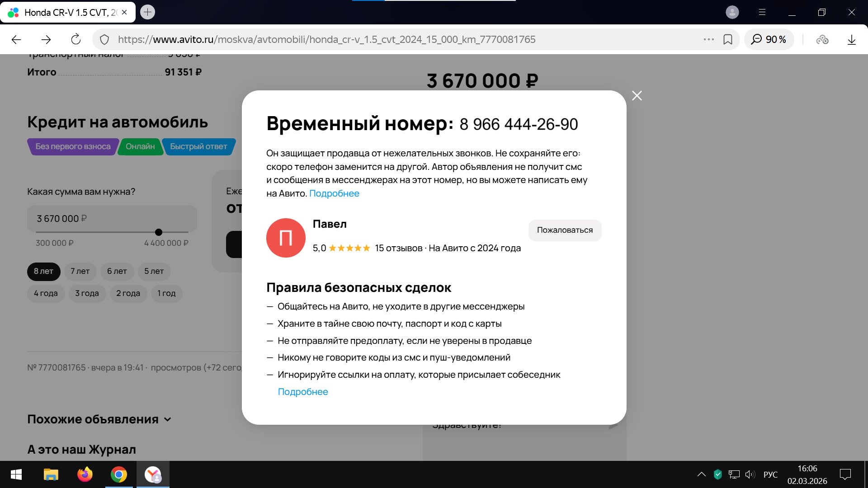Open the 90% page zoom control
The height and width of the screenshot is (488, 868).
pos(769,39)
